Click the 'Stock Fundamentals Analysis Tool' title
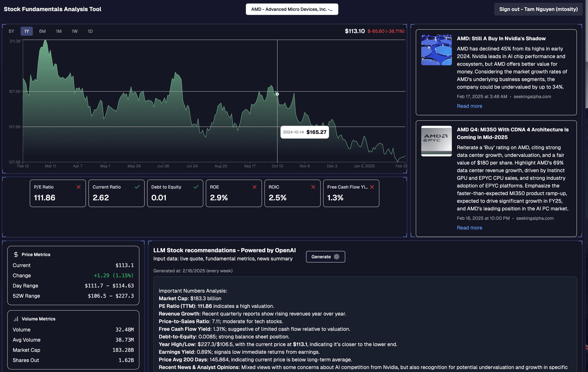588x372 pixels. click(53, 9)
